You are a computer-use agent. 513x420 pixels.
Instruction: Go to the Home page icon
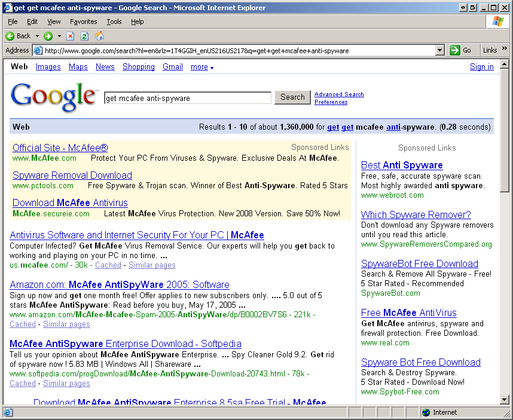pos(99,36)
